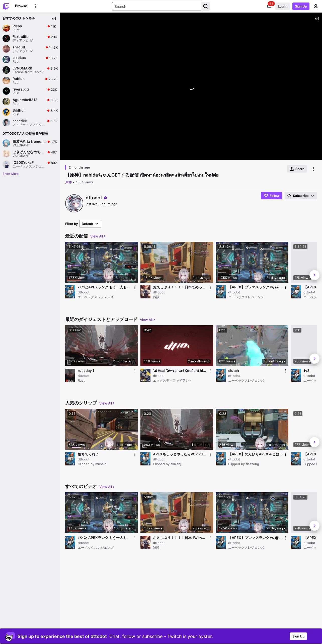
Task: Click the Log In button
Action: point(282,6)
